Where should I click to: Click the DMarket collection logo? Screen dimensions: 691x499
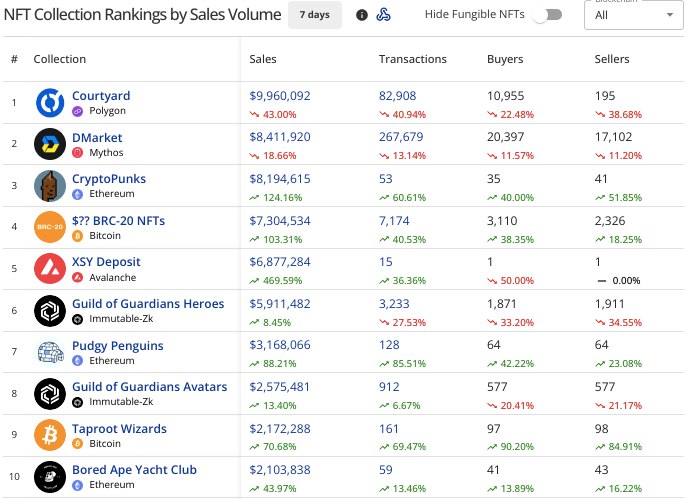[50, 144]
